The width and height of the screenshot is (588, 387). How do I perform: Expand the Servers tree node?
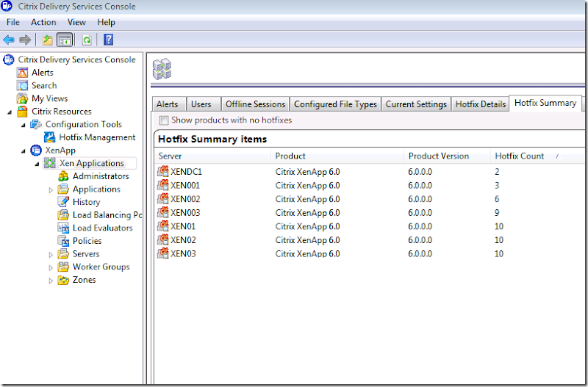[51, 255]
